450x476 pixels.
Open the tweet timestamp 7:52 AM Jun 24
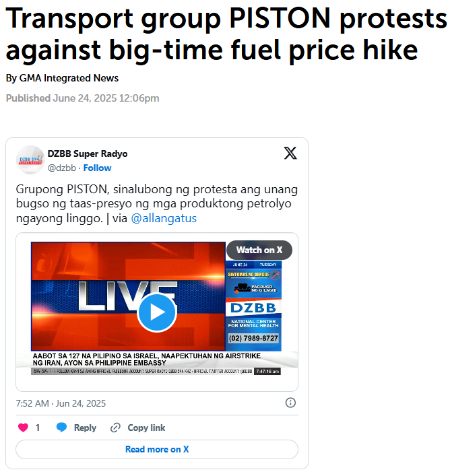(x=61, y=403)
